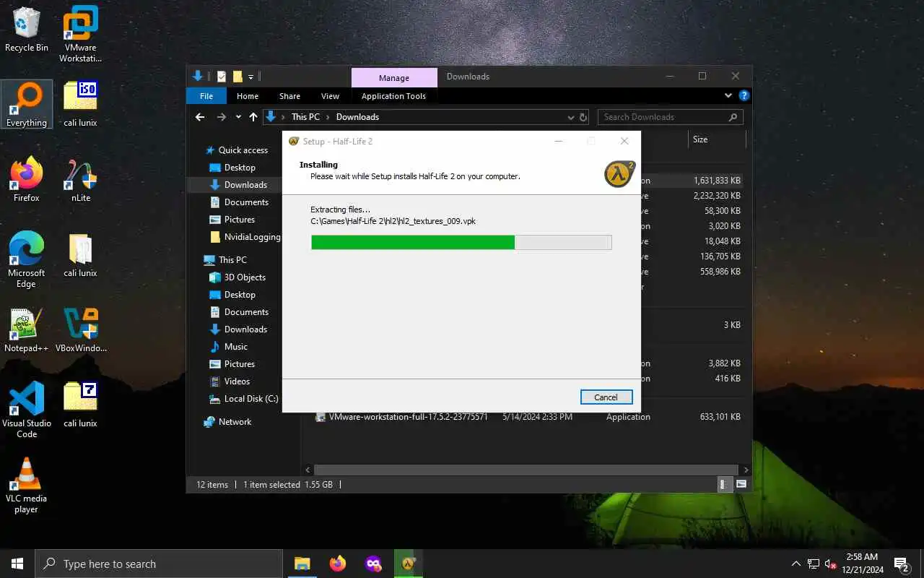Click the magnifier in Search Downloads box
This screenshot has width=924, height=578.
(x=733, y=117)
